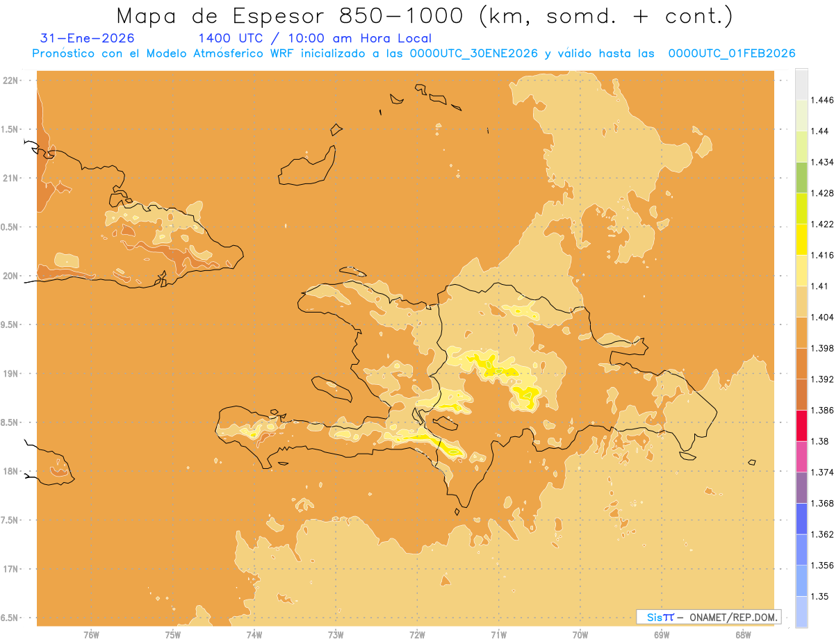Viewport: 834px width, 644px height.
Task: Click the latitude label '17N'
Action: (x=10, y=569)
